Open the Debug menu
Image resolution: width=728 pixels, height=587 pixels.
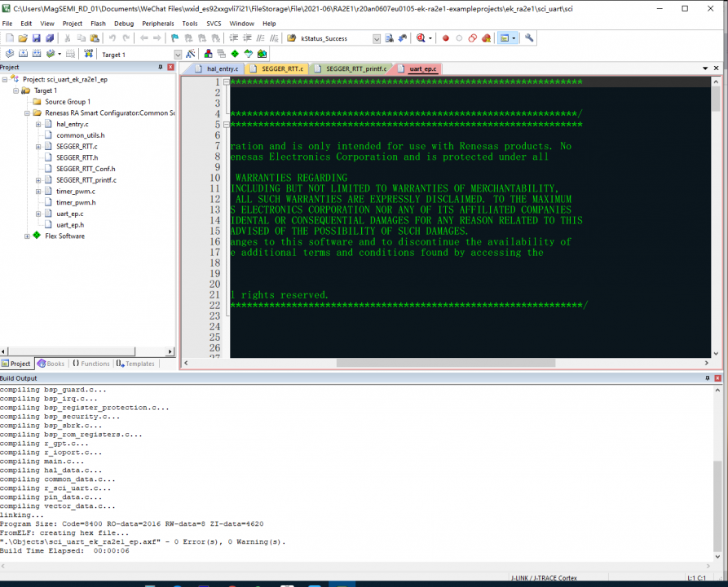124,23
